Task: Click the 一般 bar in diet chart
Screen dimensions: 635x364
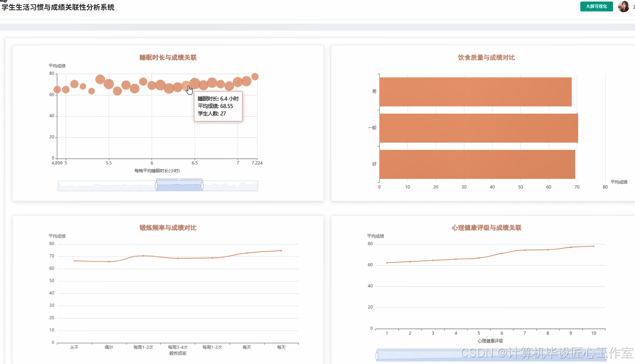Action: [478, 128]
